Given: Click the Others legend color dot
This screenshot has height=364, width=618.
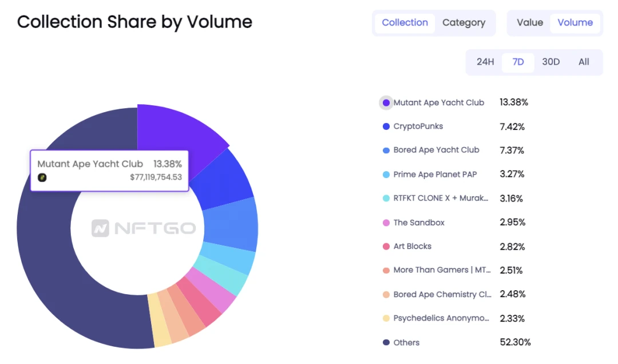Looking at the screenshot, I should click(386, 342).
